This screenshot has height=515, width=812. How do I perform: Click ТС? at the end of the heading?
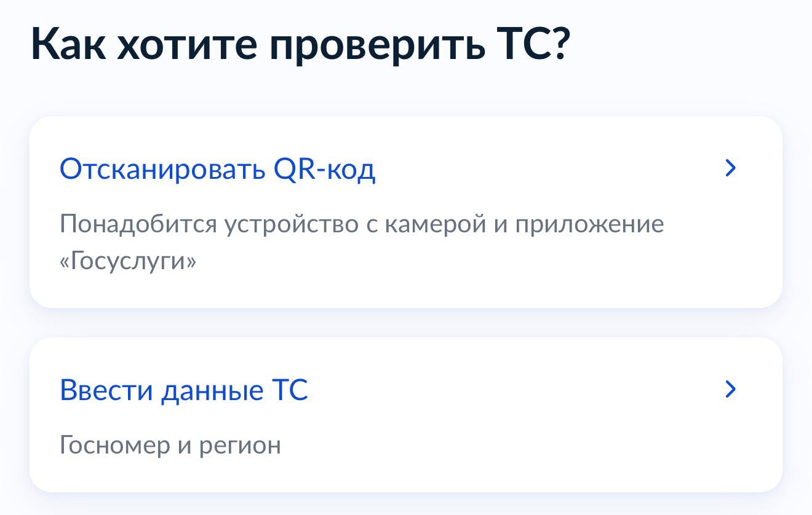tap(533, 44)
